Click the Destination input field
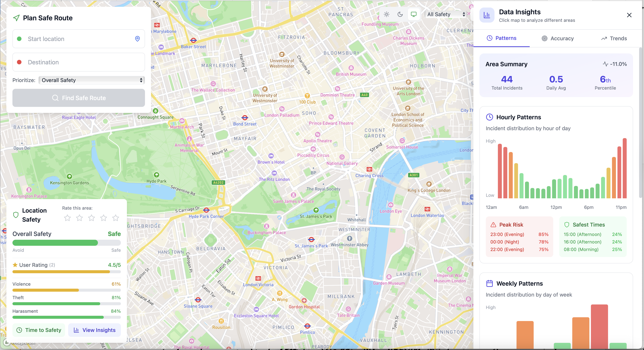The width and height of the screenshot is (644, 350). click(x=79, y=62)
